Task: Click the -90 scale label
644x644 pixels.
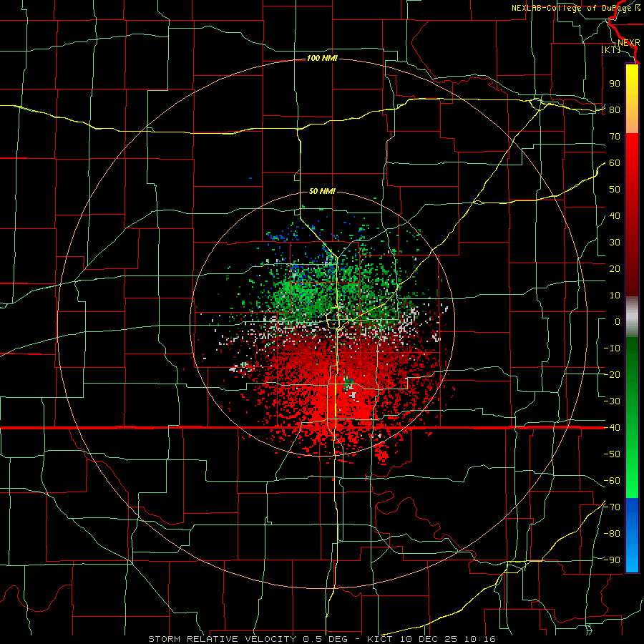Action: click(612, 560)
